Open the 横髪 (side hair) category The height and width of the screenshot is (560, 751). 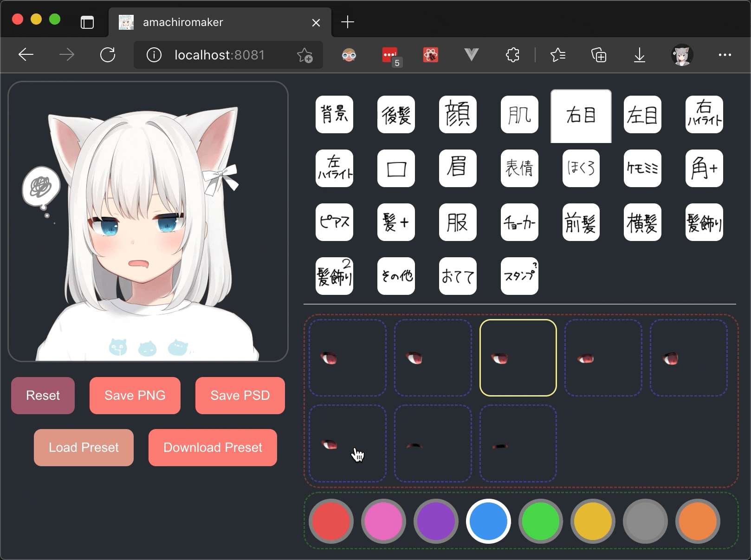click(642, 222)
